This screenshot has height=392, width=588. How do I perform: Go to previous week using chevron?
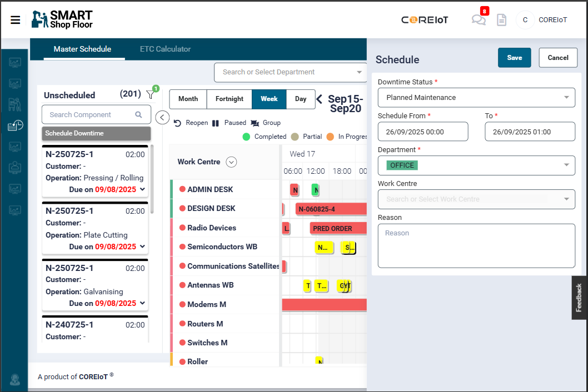(x=319, y=99)
